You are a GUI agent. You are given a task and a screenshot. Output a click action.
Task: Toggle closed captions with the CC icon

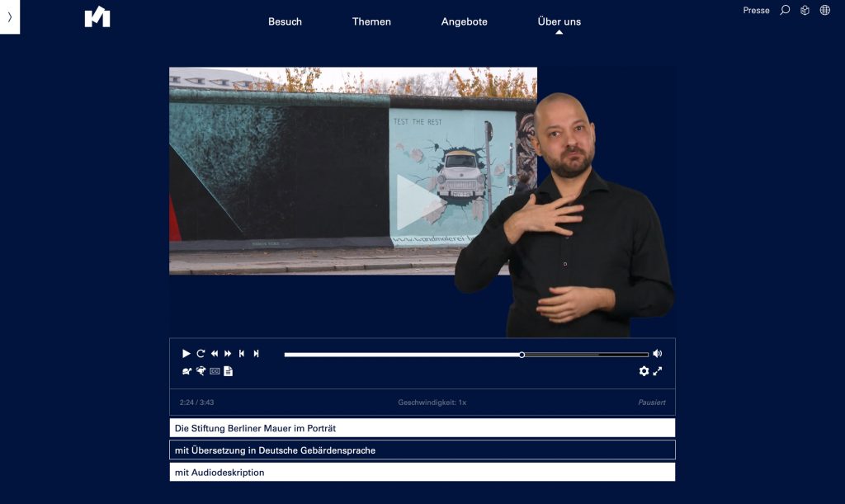pyautogui.click(x=215, y=371)
